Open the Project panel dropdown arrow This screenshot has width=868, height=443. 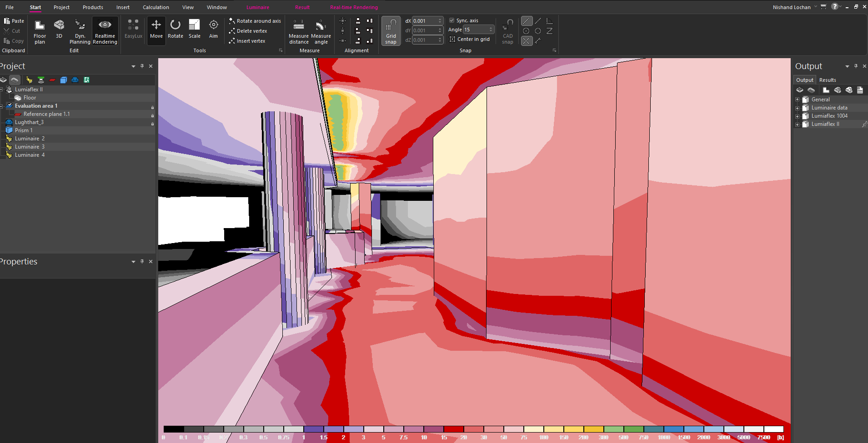[133, 66]
